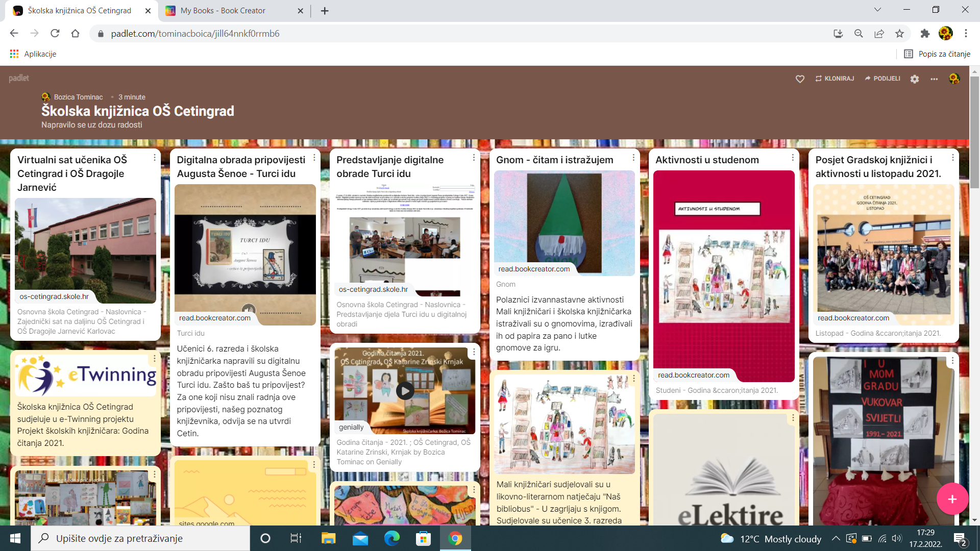The width and height of the screenshot is (980, 551).
Task: Open options for Digitalna obrada pripovijesti post
Action: pyautogui.click(x=314, y=158)
